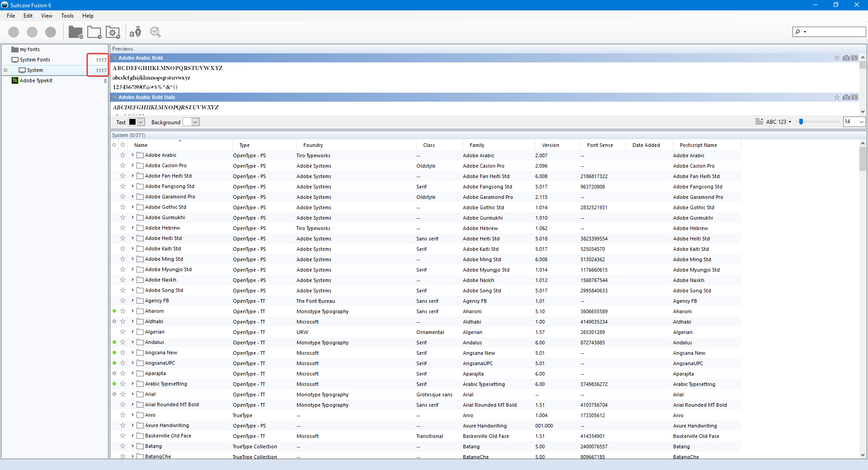
Task: Click the outlined folder new-set icon
Action: tap(94, 32)
